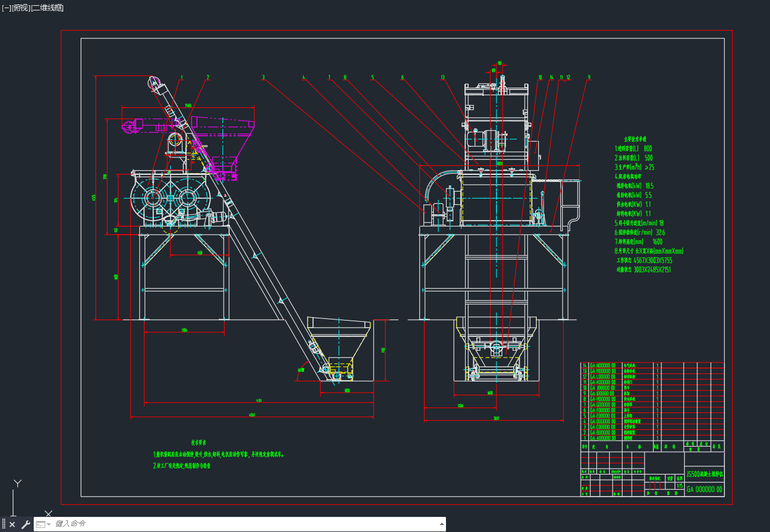Select the discharge height (mm) 1600 line
Image resolution: width=770 pixels, height=532 pixels.
tap(639, 242)
